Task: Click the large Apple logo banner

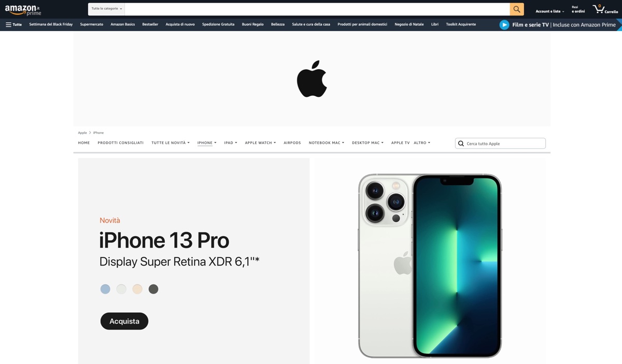Action: tap(312, 79)
